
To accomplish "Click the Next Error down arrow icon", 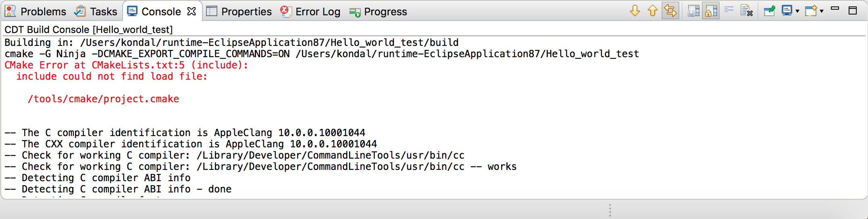I will point(635,11).
